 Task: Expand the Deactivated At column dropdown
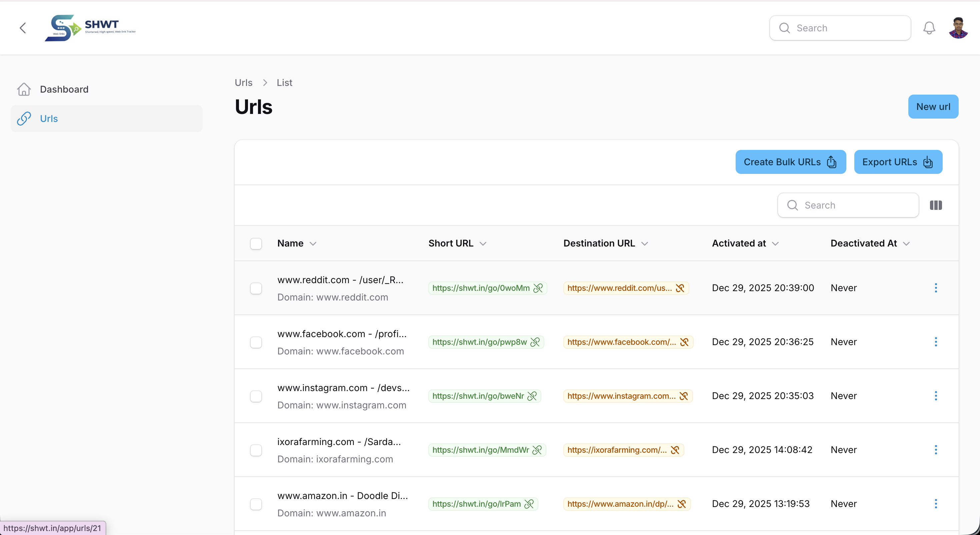point(907,244)
